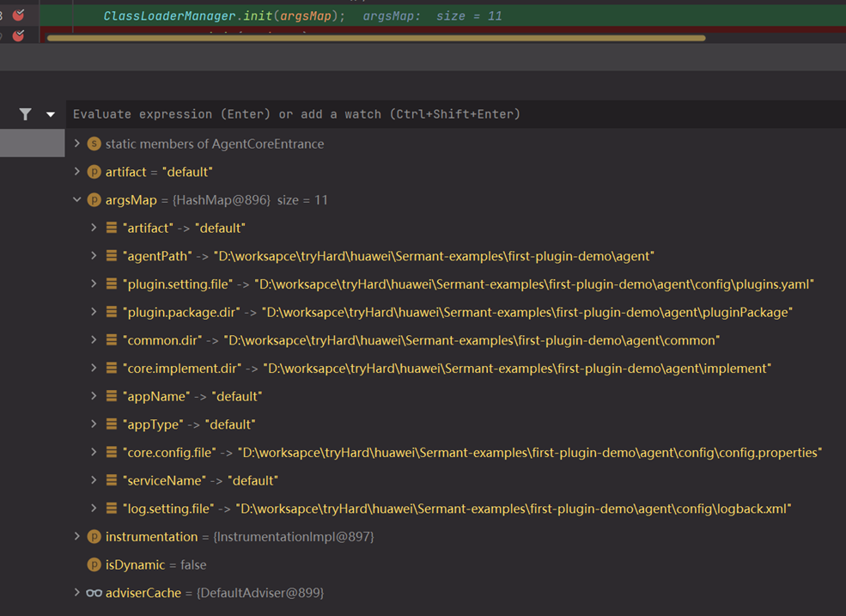
Task: Click the entry icon for "common.dir"
Action: point(112,340)
